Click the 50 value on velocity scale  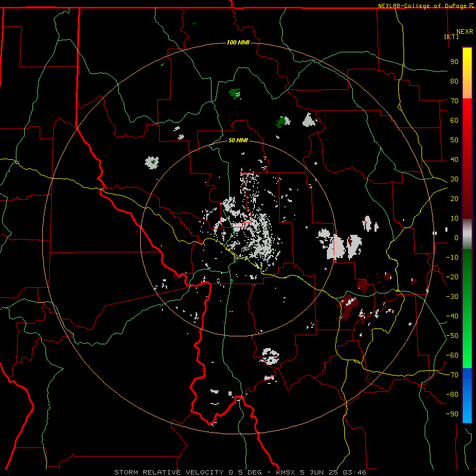pyautogui.click(x=454, y=140)
